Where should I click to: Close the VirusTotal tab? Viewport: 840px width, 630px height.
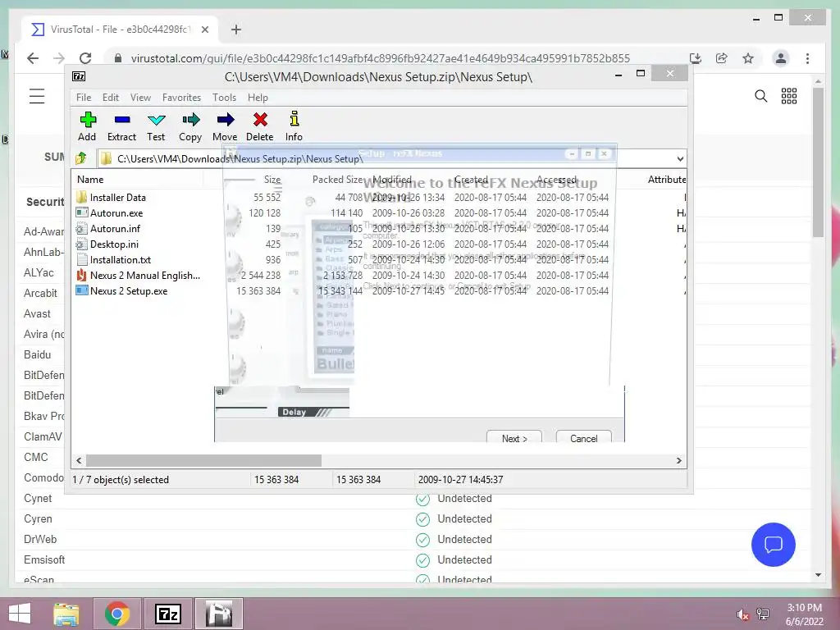pos(204,30)
